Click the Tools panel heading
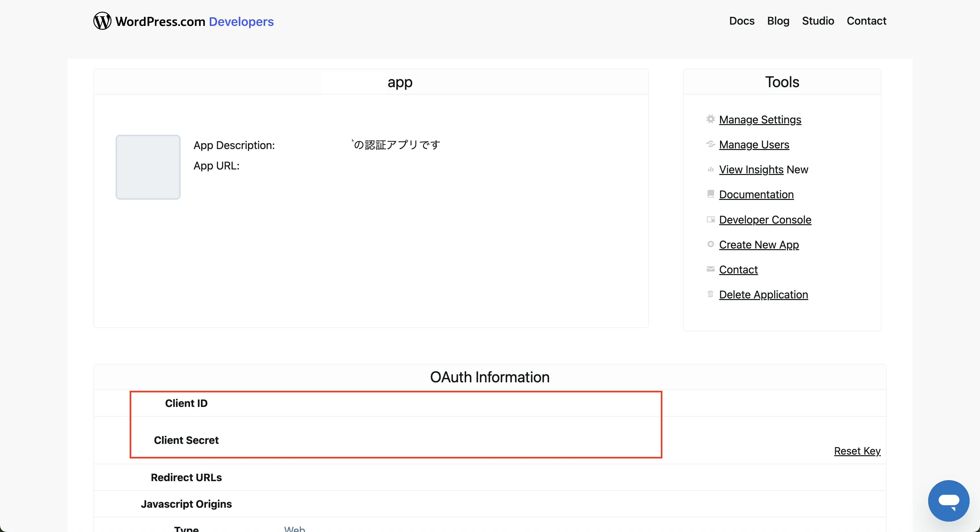Viewport: 980px width, 532px height. click(x=782, y=82)
